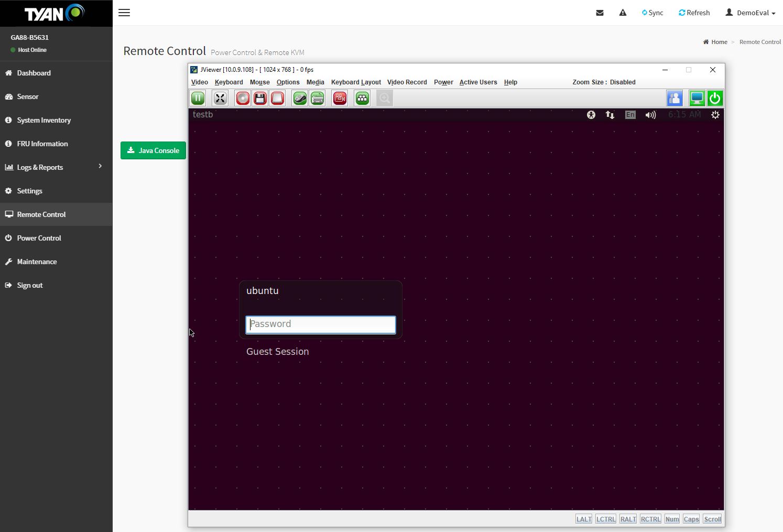Focus the Password input field
Screen dimensions: 783x532
(321, 324)
